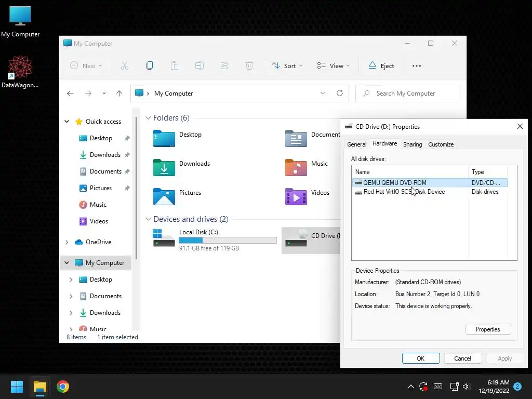Open the notification count badge
Viewport: 532px width, 399px height.
(x=517, y=387)
